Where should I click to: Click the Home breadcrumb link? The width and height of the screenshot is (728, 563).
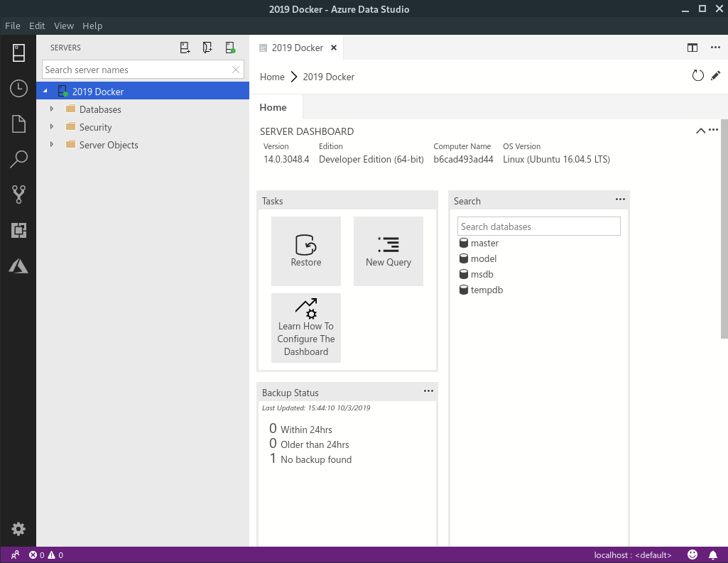pos(272,77)
